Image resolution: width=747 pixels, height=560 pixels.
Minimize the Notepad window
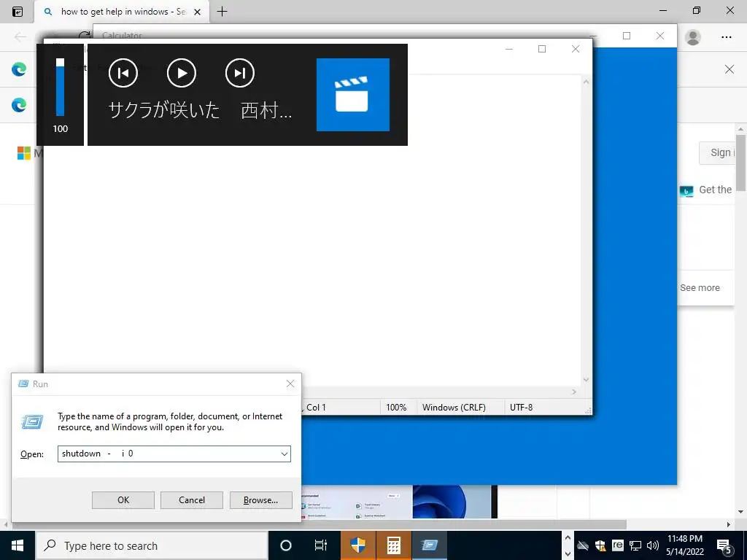click(x=508, y=49)
